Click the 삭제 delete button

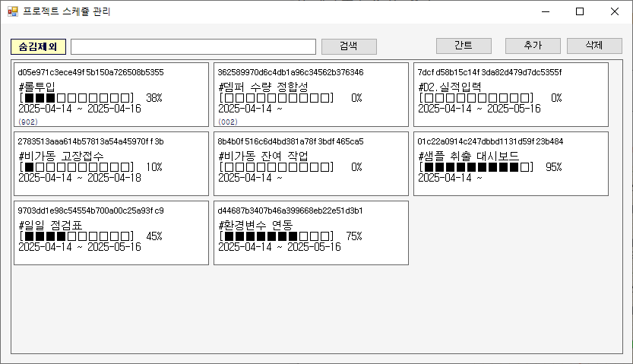tap(594, 46)
